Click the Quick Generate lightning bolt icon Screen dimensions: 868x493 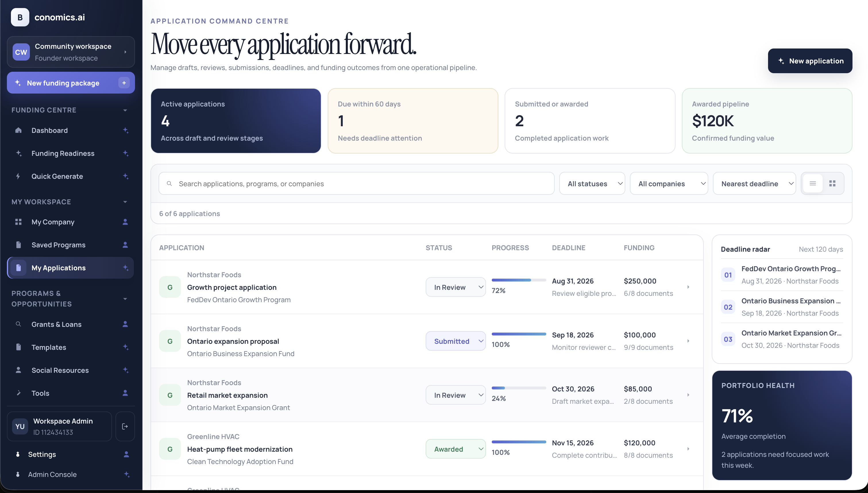18,176
